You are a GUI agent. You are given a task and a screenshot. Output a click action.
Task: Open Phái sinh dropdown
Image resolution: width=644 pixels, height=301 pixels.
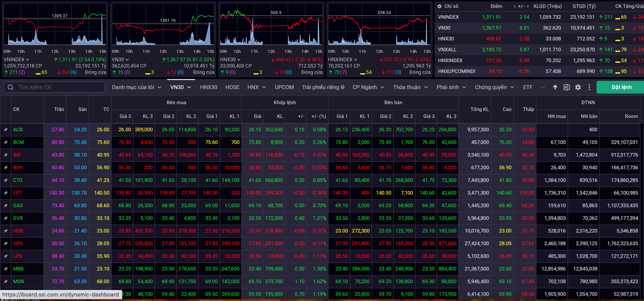[451, 87]
